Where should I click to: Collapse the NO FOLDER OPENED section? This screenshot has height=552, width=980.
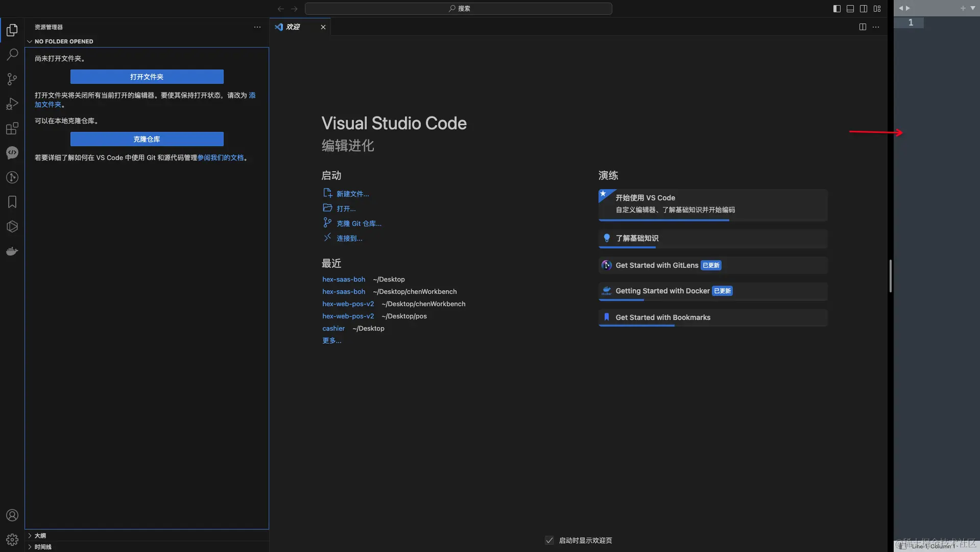[147, 41]
